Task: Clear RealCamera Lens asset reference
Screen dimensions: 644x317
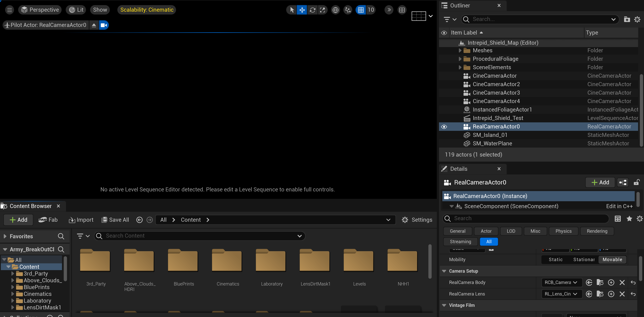Action: 622,294
